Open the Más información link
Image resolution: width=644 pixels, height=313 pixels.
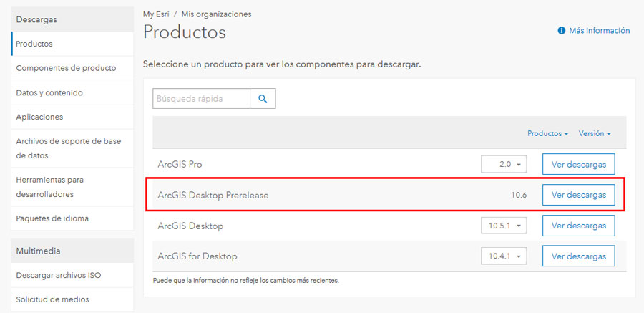click(x=599, y=30)
